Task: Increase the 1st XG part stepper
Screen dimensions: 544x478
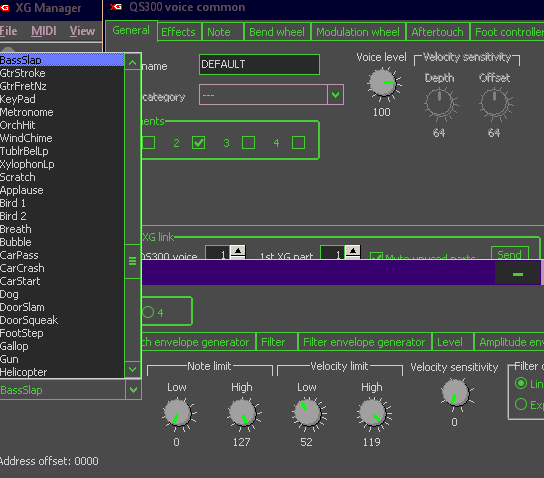Action: point(353,250)
